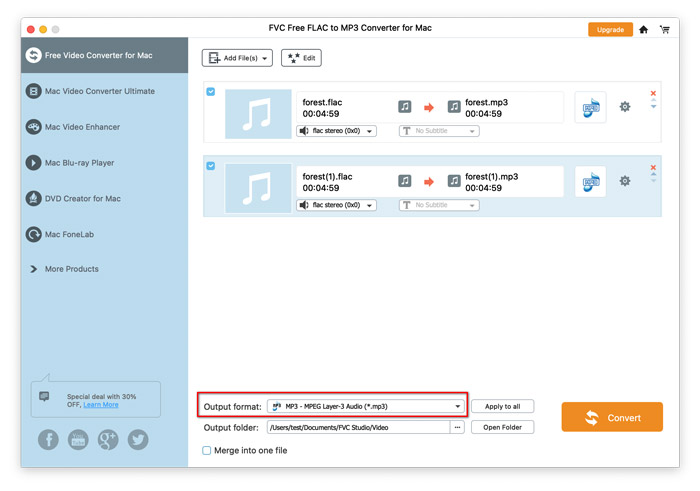
Task: Click source audio info icon for forest.flac
Action: coord(404,107)
